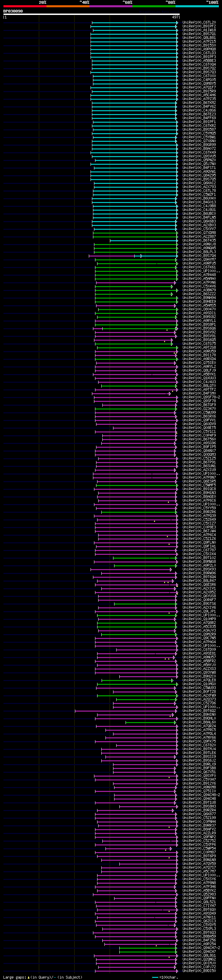Select the UniRef100_B9T102 label

pos(199,558)
